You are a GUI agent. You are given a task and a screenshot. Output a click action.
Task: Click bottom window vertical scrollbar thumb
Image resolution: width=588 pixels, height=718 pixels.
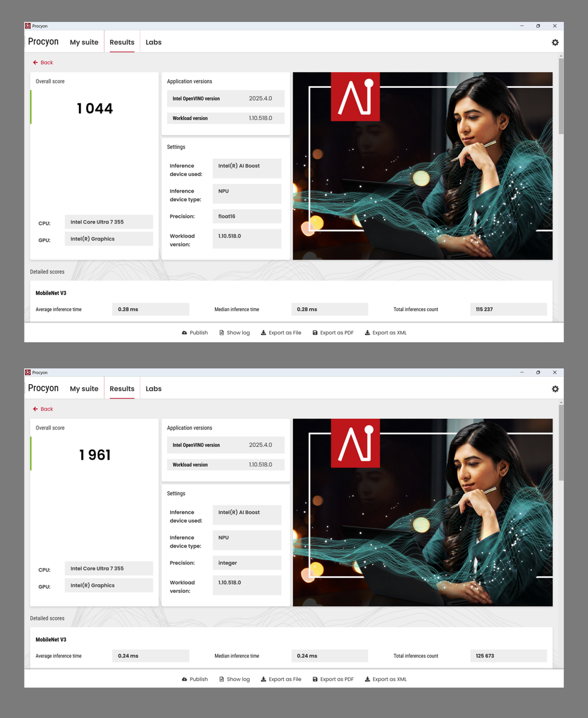click(x=561, y=442)
